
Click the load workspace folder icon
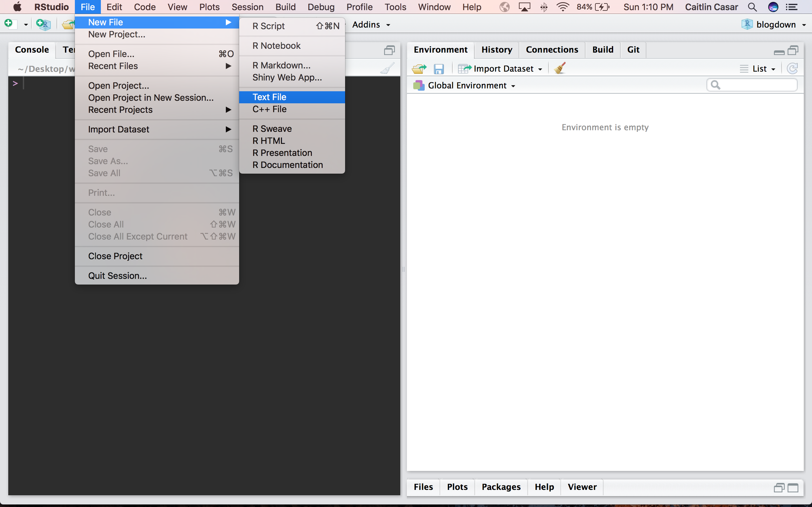419,69
